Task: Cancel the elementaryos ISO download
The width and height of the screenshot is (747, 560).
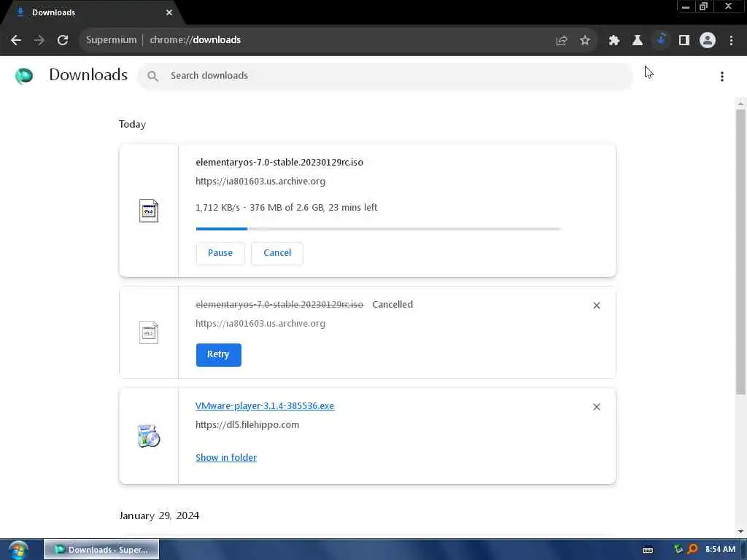Action: [x=277, y=253]
